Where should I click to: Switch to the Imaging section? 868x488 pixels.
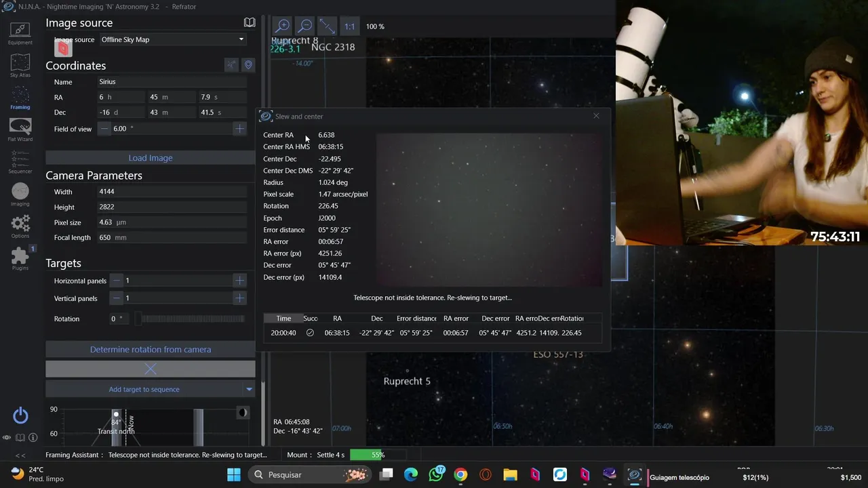point(20,195)
